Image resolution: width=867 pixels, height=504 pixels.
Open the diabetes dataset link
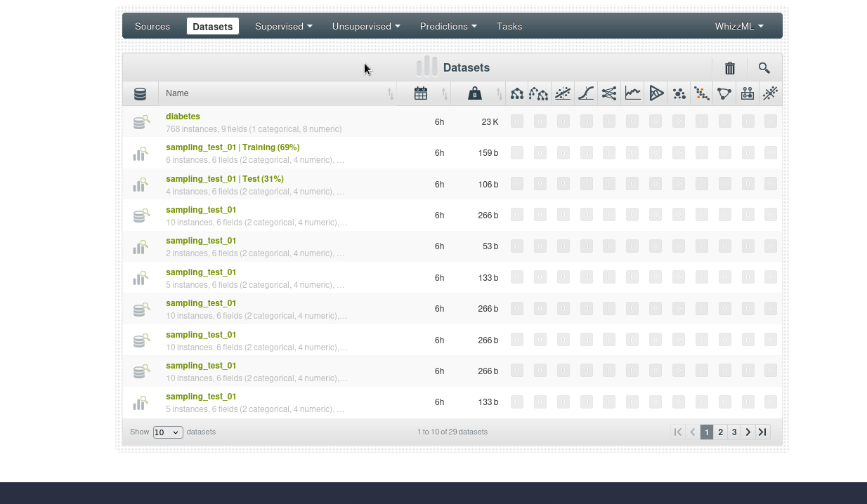(x=183, y=117)
